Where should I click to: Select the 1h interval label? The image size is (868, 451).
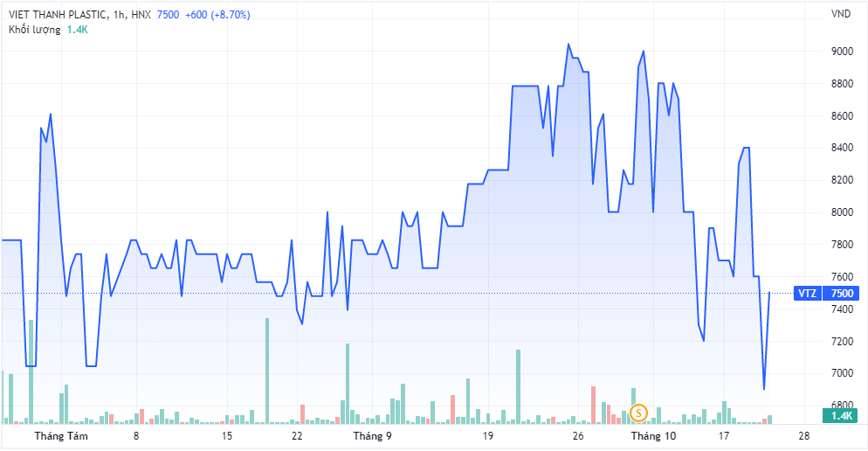pos(119,15)
